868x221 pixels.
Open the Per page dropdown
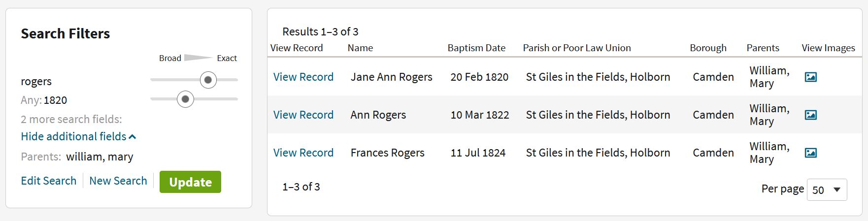pos(827,190)
